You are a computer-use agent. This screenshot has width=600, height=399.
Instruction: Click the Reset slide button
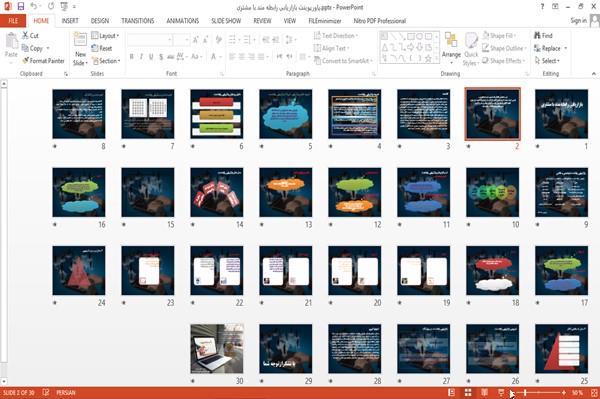click(102, 48)
